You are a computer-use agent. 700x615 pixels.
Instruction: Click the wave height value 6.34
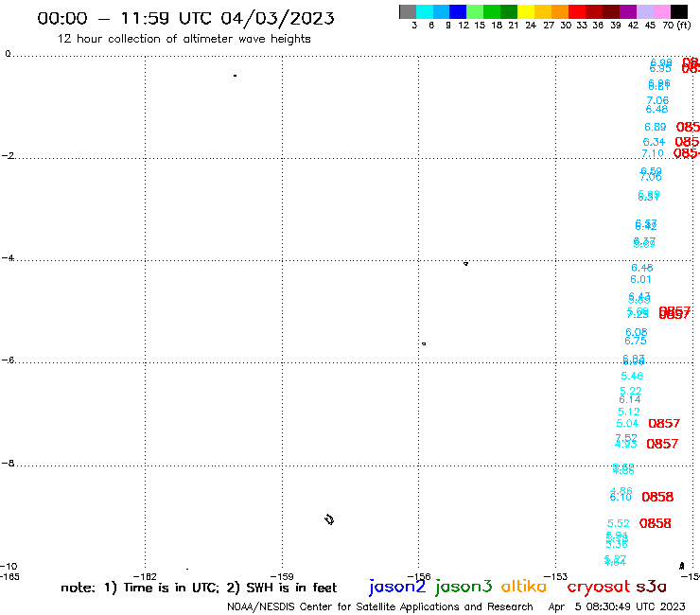(x=654, y=142)
